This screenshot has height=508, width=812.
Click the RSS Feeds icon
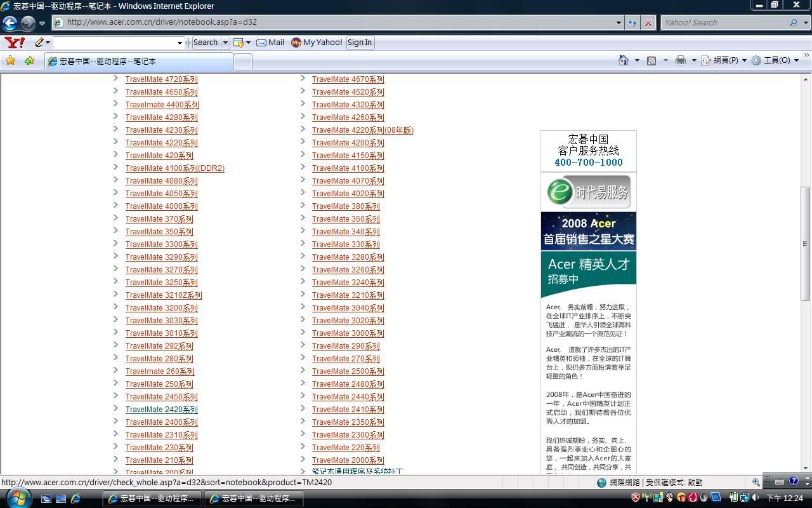[x=652, y=60]
